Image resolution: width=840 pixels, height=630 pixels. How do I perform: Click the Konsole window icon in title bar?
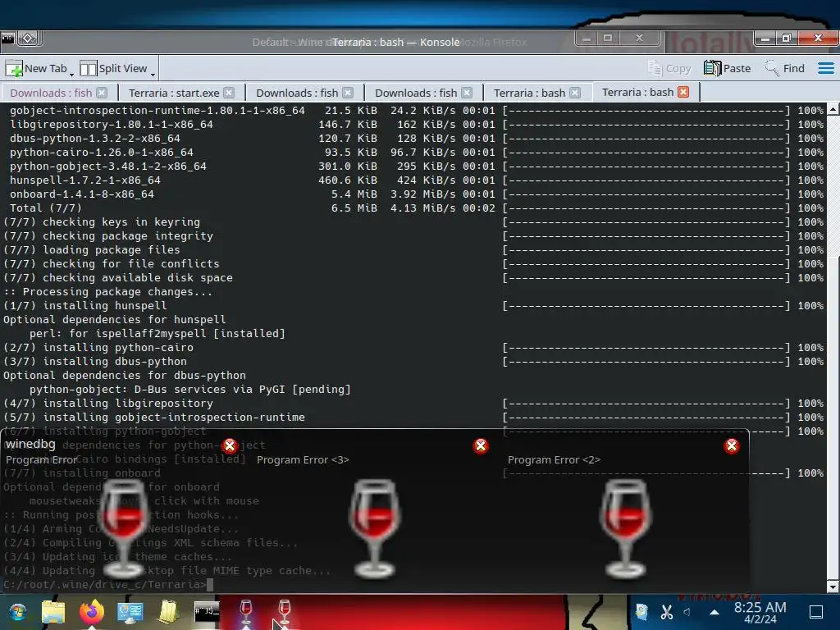coord(8,38)
